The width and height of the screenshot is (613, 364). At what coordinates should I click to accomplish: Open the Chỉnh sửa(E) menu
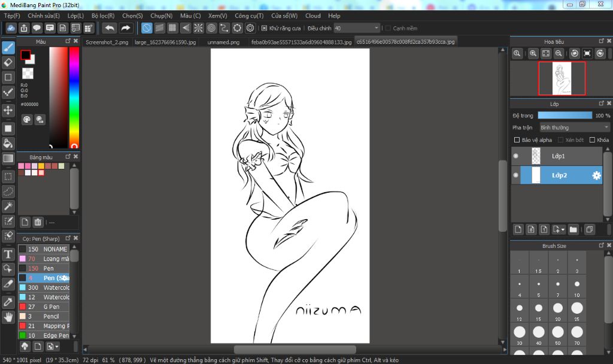[44, 16]
